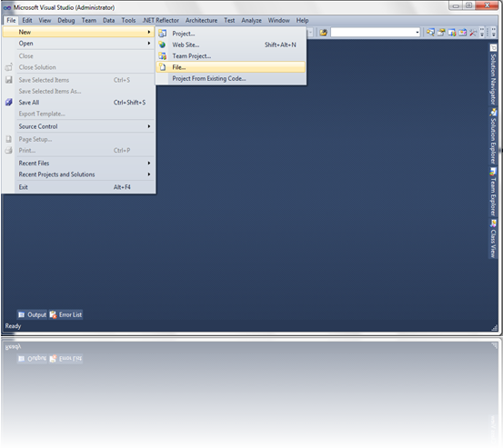Open Solution Explorer from the toolbar icon
The height and width of the screenshot is (448, 503).
point(430,33)
